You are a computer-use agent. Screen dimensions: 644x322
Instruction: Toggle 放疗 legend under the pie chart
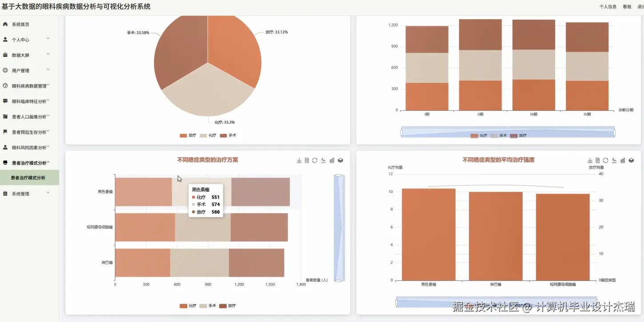(x=188, y=135)
